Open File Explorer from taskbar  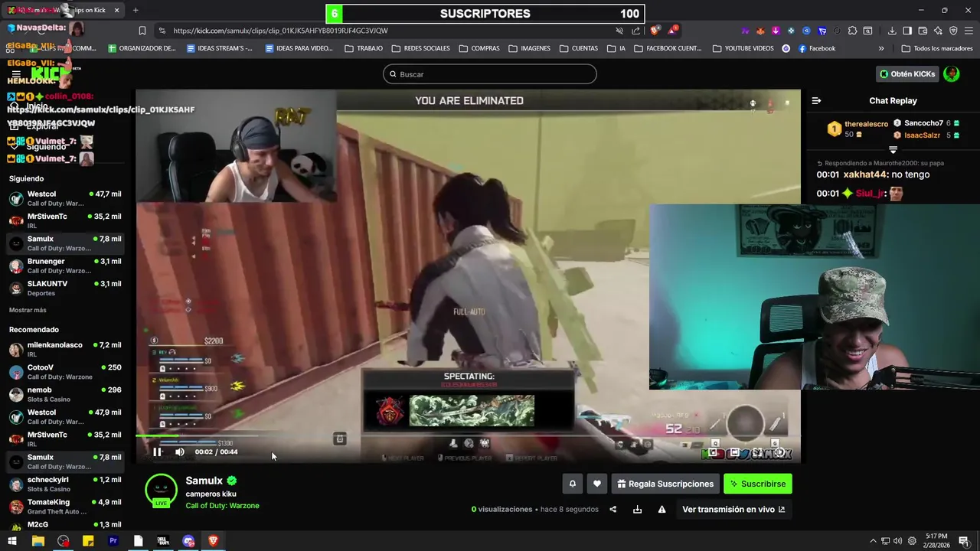coord(38,541)
